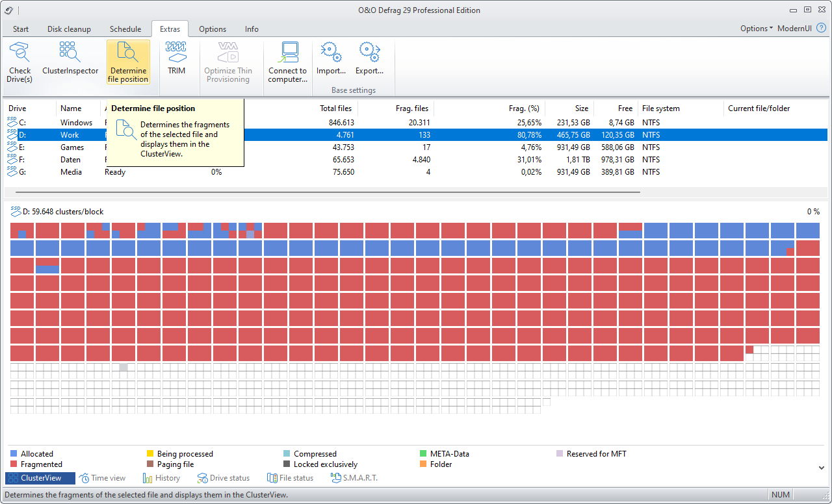Expand legend with the chevron arrow
The image size is (832, 504).
pos(821,467)
